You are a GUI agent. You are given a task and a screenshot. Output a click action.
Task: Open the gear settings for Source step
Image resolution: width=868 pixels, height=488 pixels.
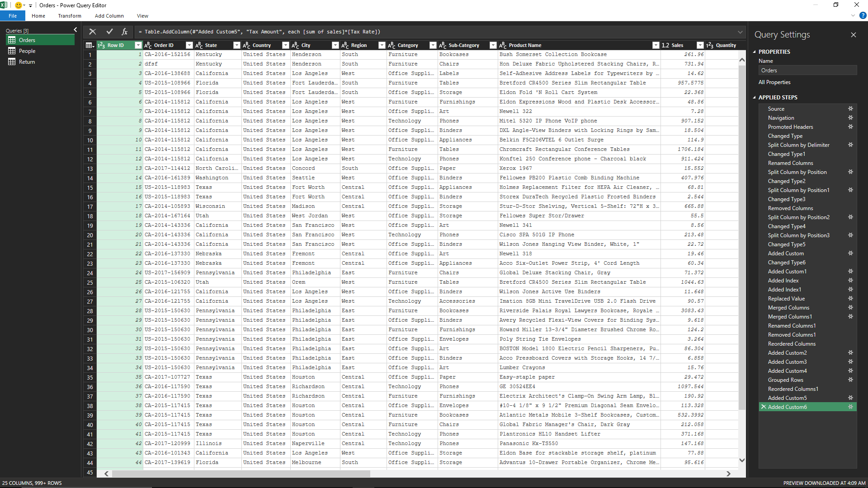(850, 109)
